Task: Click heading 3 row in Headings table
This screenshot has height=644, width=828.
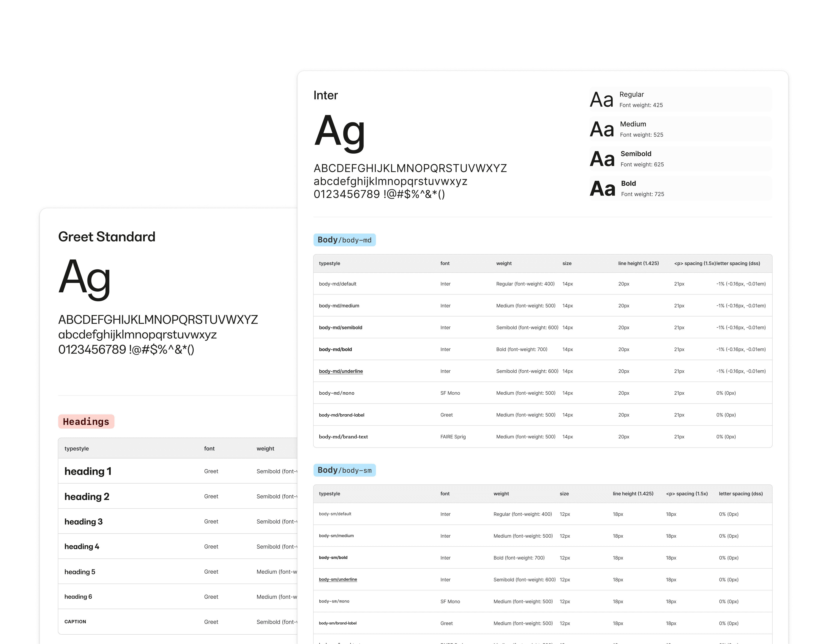Action: 178,521
